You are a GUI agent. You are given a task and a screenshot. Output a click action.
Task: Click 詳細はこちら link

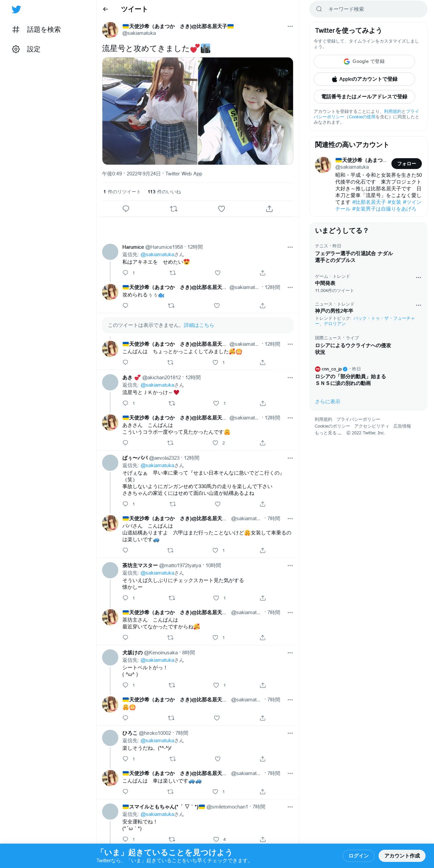pos(199,325)
